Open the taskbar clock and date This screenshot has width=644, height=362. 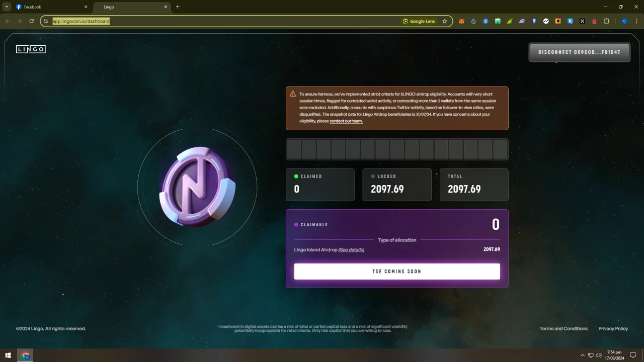coord(614,355)
